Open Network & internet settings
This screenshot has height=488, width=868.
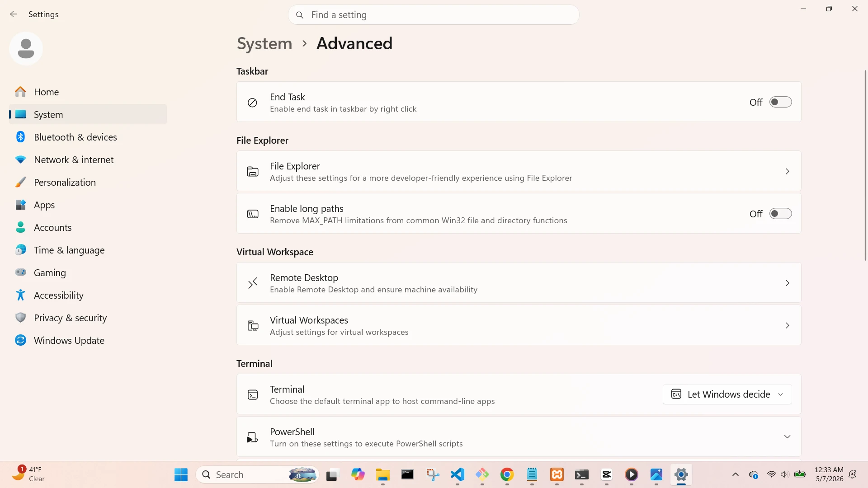pyautogui.click(x=88, y=160)
